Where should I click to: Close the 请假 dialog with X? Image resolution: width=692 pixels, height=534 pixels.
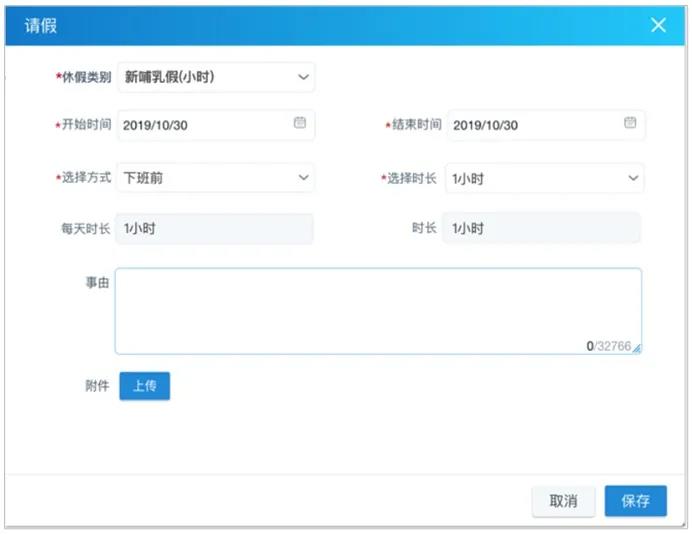pos(658,26)
